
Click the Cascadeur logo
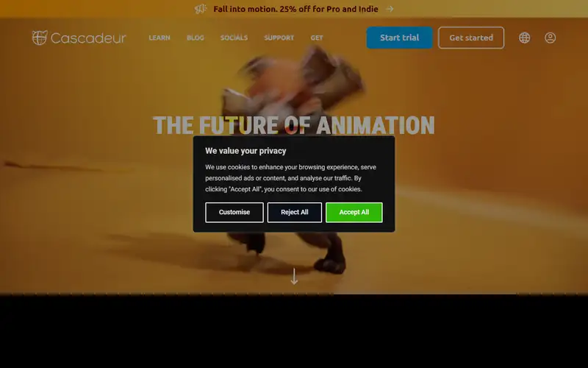point(79,38)
